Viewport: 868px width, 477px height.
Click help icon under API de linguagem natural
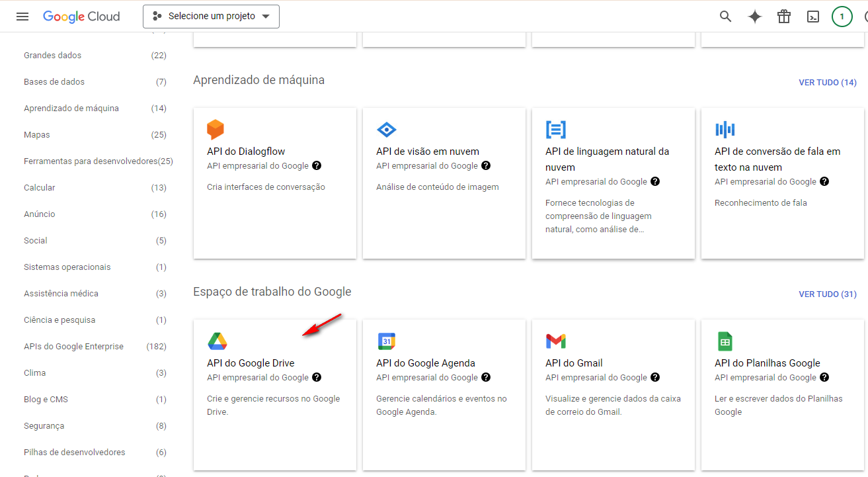[x=655, y=181]
